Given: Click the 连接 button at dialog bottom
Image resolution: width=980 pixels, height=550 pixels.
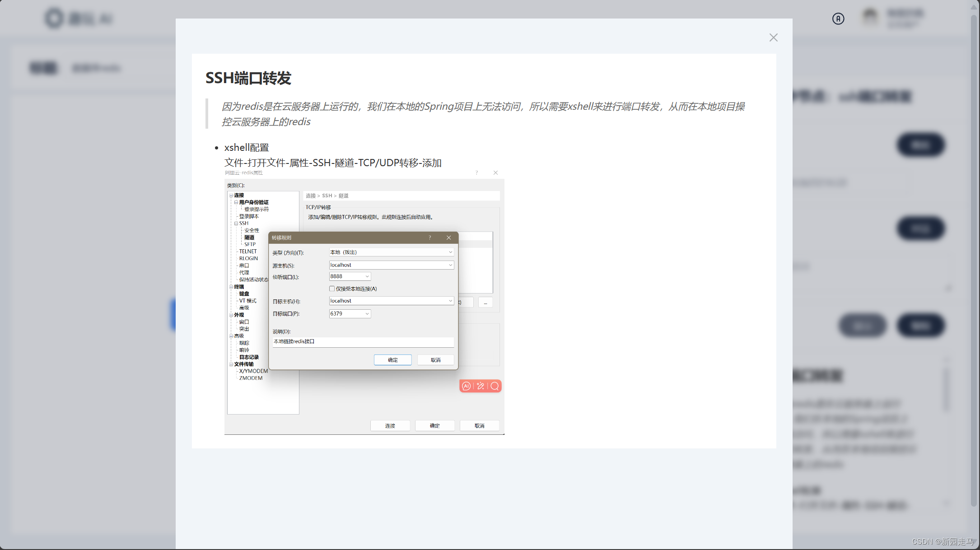Looking at the screenshot, I should point(390,426).
